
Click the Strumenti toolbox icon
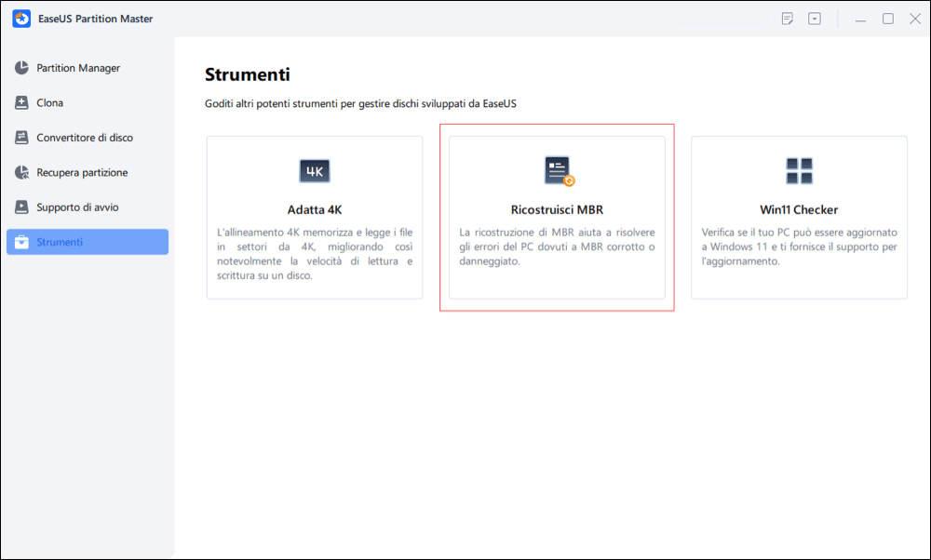pos(21,242)
